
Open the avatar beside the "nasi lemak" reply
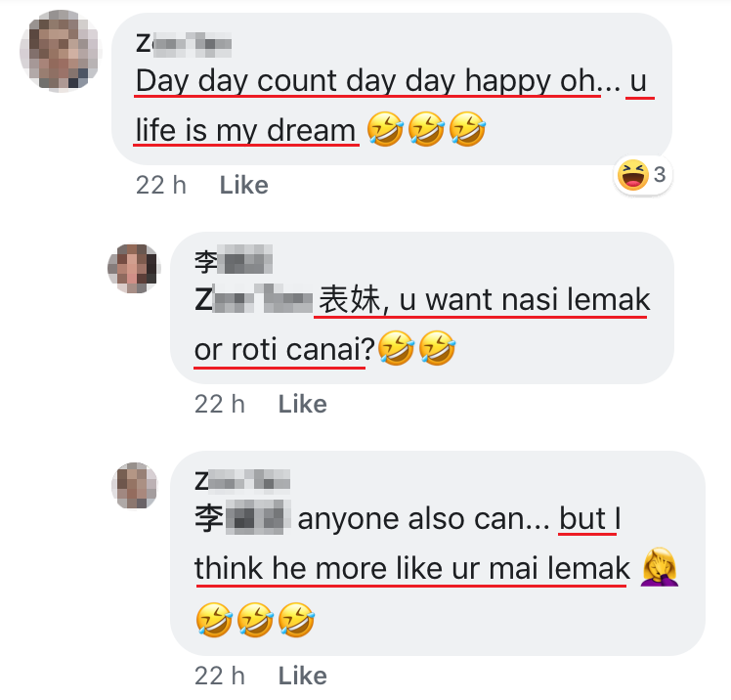(133, 268)
